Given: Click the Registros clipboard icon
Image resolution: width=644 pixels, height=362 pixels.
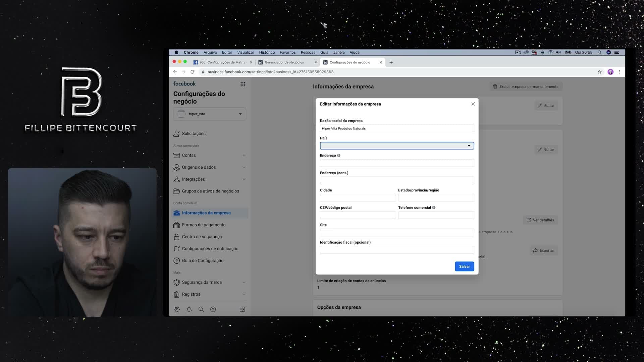Looking at the screenshot, I should [176, 294].
